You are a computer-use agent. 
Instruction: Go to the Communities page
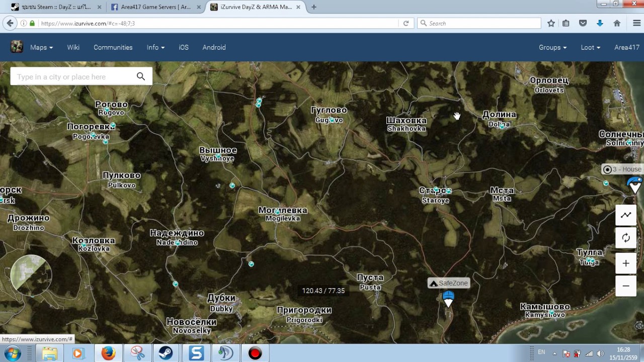(113, 47)
